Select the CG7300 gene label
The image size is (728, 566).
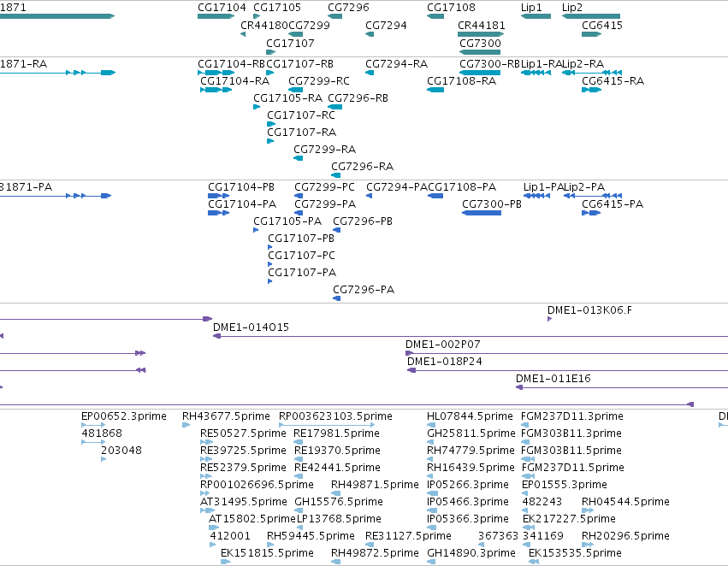tap(481, 43)
